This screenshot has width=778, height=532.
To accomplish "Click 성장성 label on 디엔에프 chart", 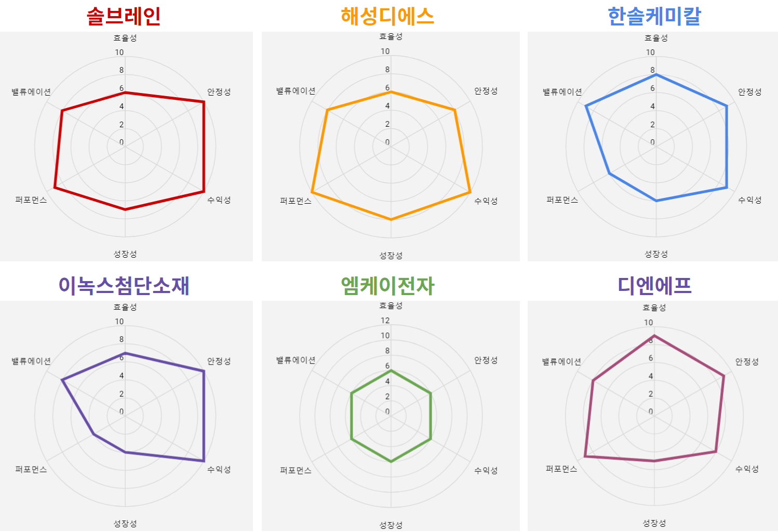I will pyautogui.click(x=654, y=523).
